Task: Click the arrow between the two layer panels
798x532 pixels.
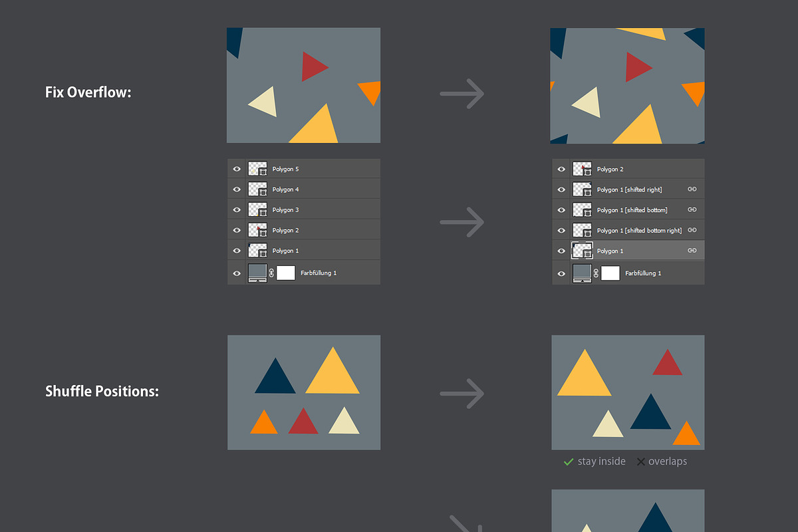Action: (x=462, y=222)
